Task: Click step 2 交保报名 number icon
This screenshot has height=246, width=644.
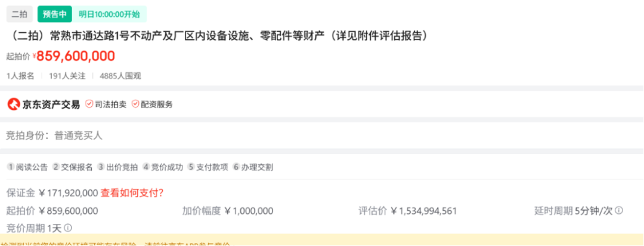Action: click(56, 167)
